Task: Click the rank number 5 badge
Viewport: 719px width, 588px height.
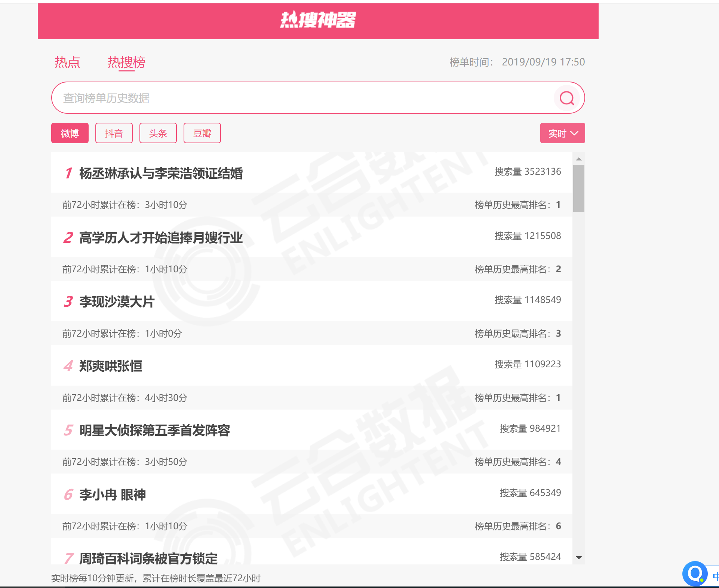Action: (x=68, y=430)
